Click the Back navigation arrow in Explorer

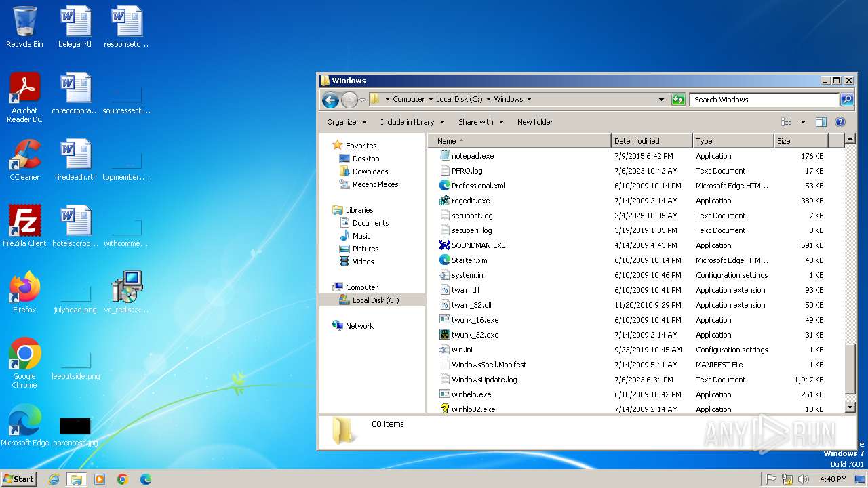click(x=330, y=100)
